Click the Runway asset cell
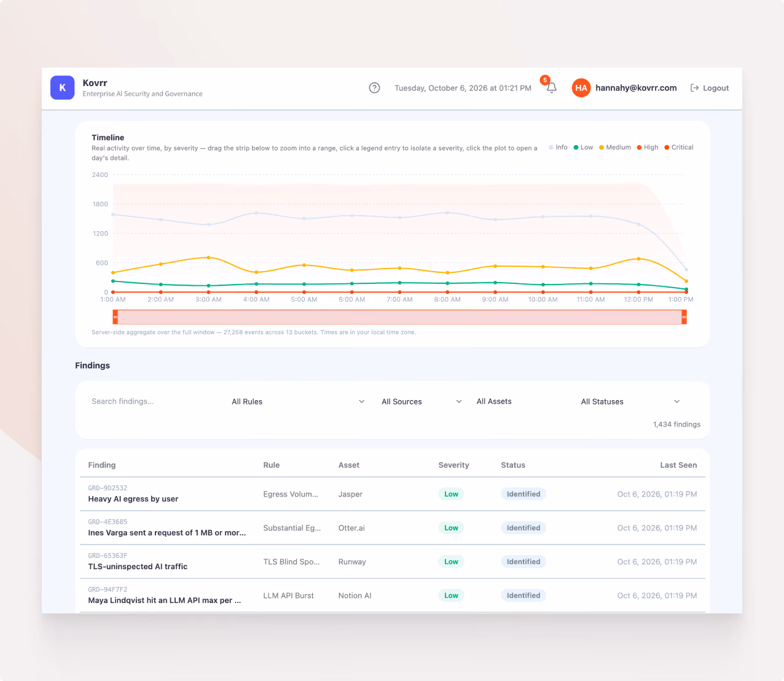 (352, 562)
